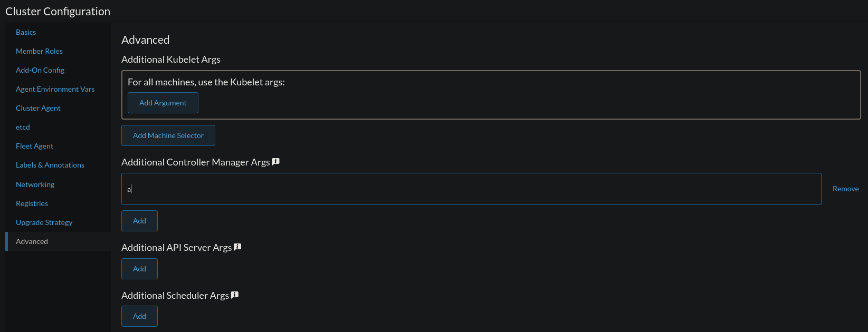This screenshot has height=332, width=868.
Task: Navigate to Cluster Agent settings
Action: pos(38,108)
